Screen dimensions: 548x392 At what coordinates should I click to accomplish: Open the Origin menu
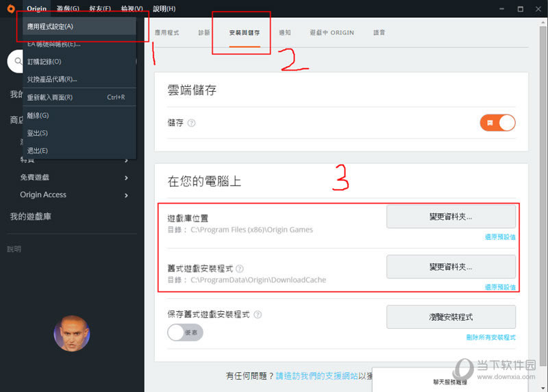pyautogui.click(x=37, y=9)
